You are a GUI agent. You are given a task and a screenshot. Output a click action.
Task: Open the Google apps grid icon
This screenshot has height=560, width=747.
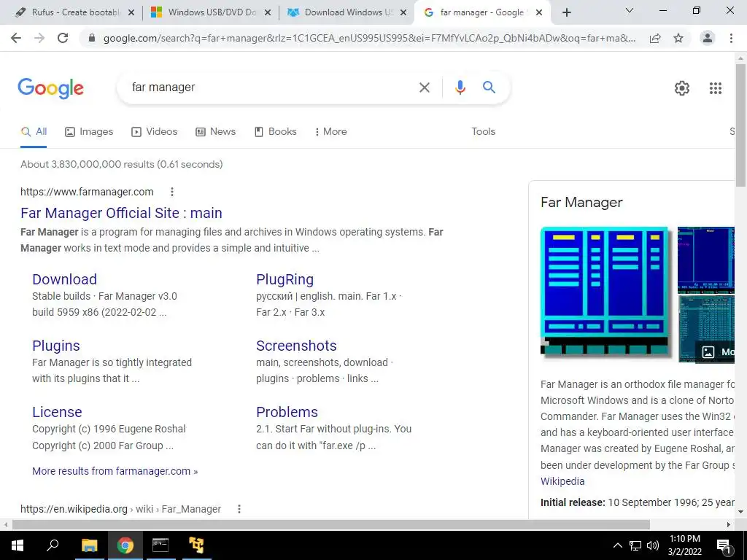coord(716,88)
